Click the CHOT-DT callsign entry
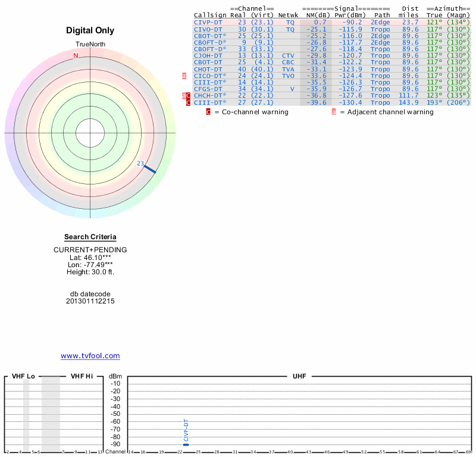 click(208, 69)
